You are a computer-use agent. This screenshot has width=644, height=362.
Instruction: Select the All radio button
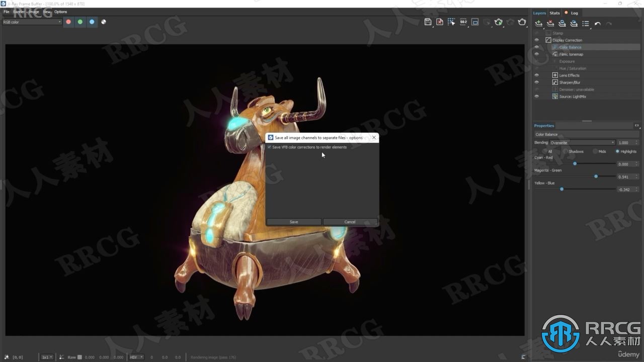(x=545, y=151)
